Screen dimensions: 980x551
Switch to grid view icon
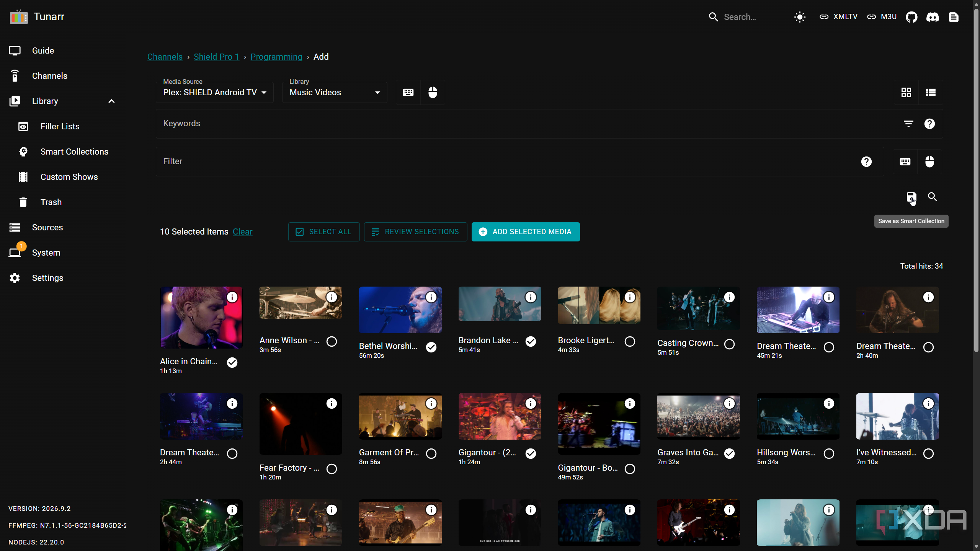[906, 92]
